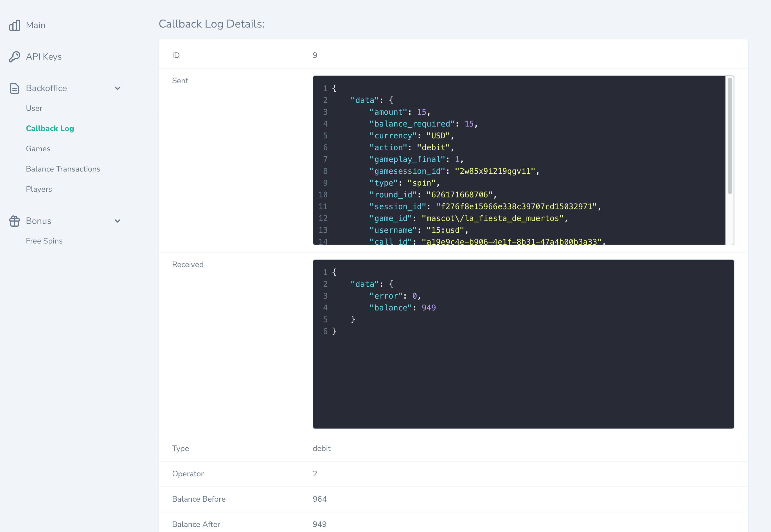Click inside the Received JSON editor
Image resolution: width=771 pixels, height=532 pixels.
(523, 344)
